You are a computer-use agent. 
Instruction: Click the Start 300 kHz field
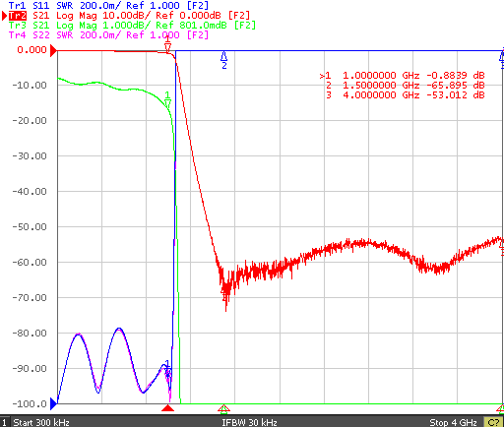pos(41,422)
